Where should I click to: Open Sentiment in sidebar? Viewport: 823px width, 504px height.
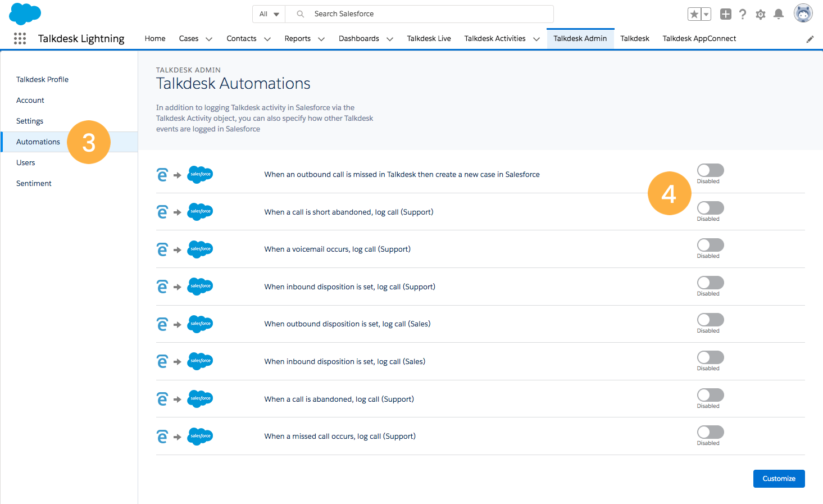pyautogui.click(x=34, y=183)
